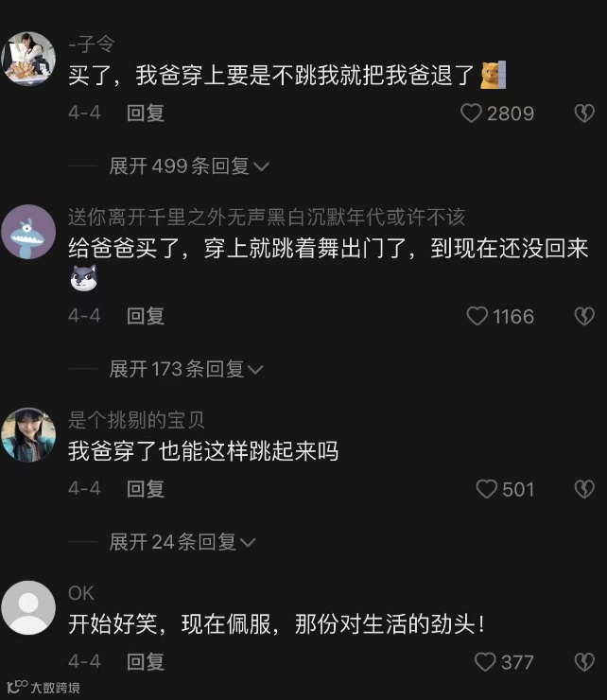Open username 送你离开千里之外无声黑白沉默年代或许不该
This screenshot has width=607, height=700.
[x=267, y=217]
